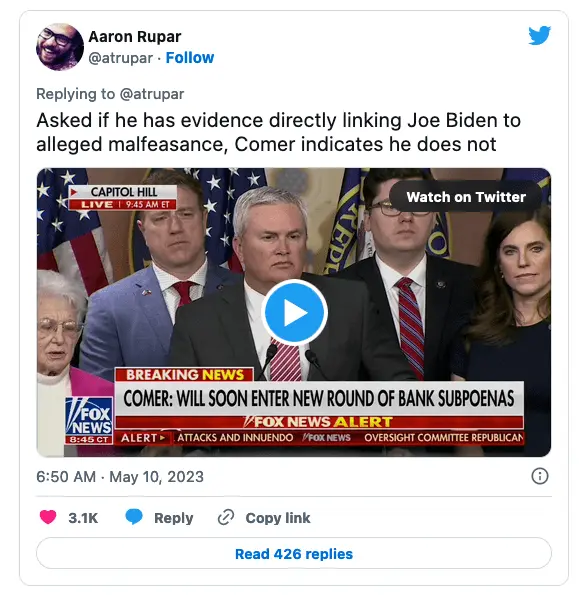Follow the @atrupar account
The height and width of the screenshot is (595, 579).
[x=190, y=58]
